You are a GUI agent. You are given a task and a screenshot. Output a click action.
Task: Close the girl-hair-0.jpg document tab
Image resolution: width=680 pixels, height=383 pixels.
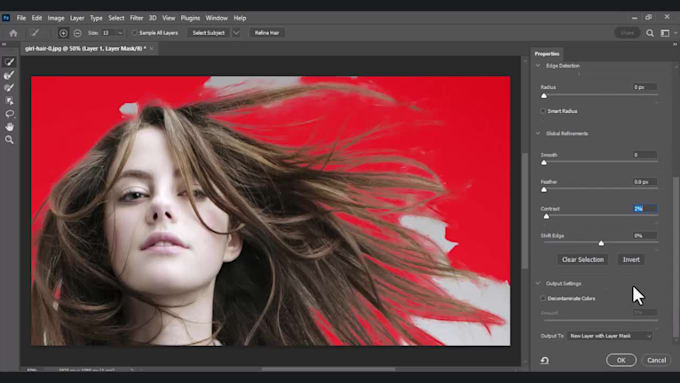(x=151, y=49)
